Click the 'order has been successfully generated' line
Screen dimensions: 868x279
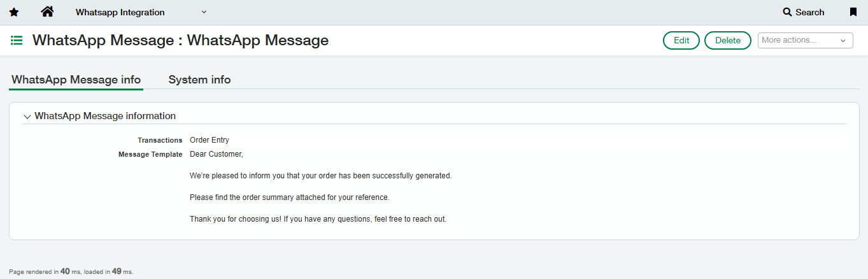pyautogui.click(x=321, y=176)
